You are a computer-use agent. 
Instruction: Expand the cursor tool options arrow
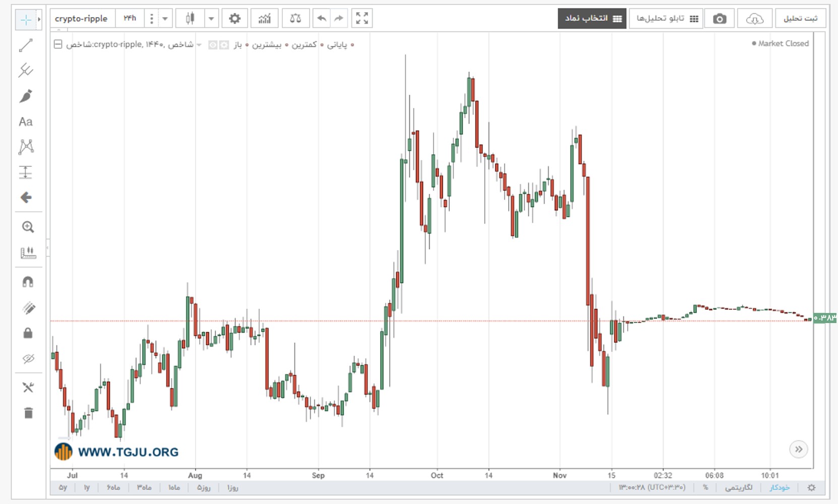pyautogui.click(x=39, y=20)
